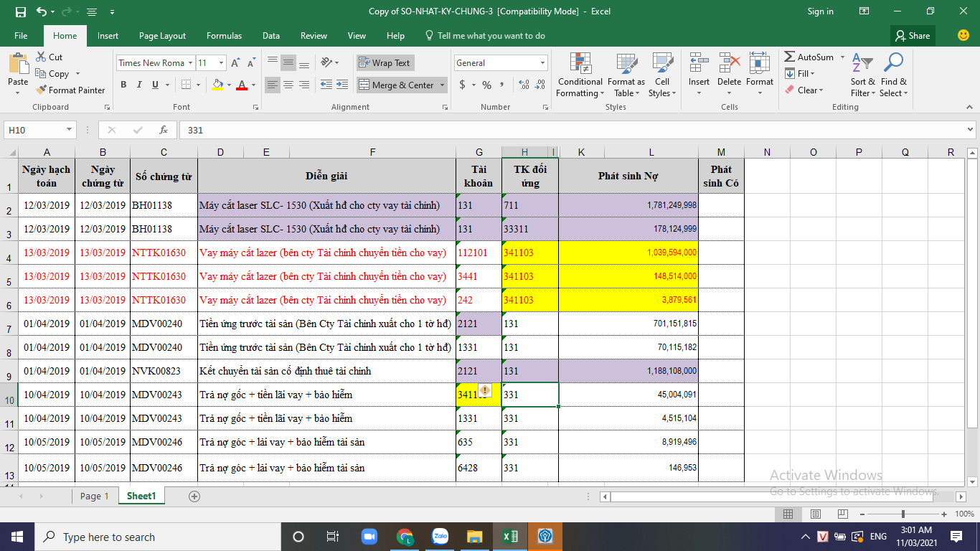Click Cut scissors icon
Image resolution: width=980 pixels, height=551 pixels.
click(42, 57)
